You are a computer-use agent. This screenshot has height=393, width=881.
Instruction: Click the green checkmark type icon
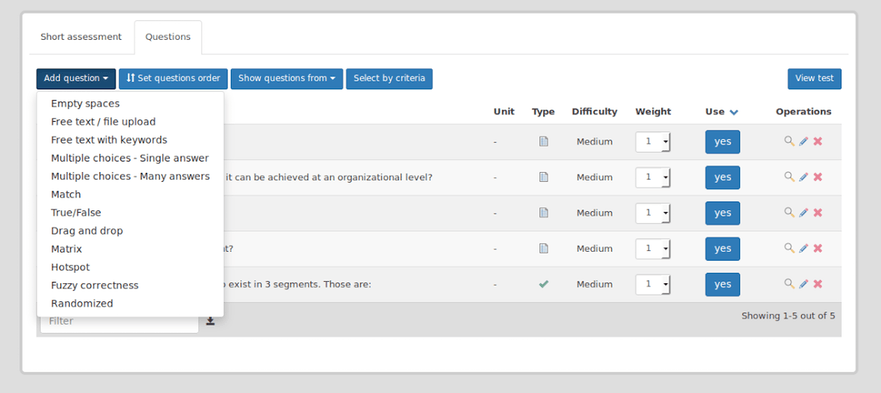pyautogui.click(x=543, y=284)
